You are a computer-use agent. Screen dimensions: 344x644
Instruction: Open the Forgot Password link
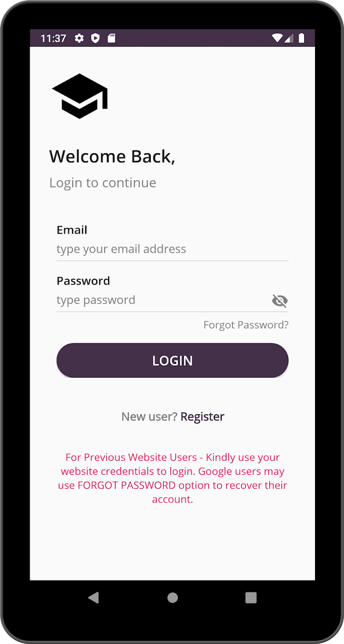point(246,325)
